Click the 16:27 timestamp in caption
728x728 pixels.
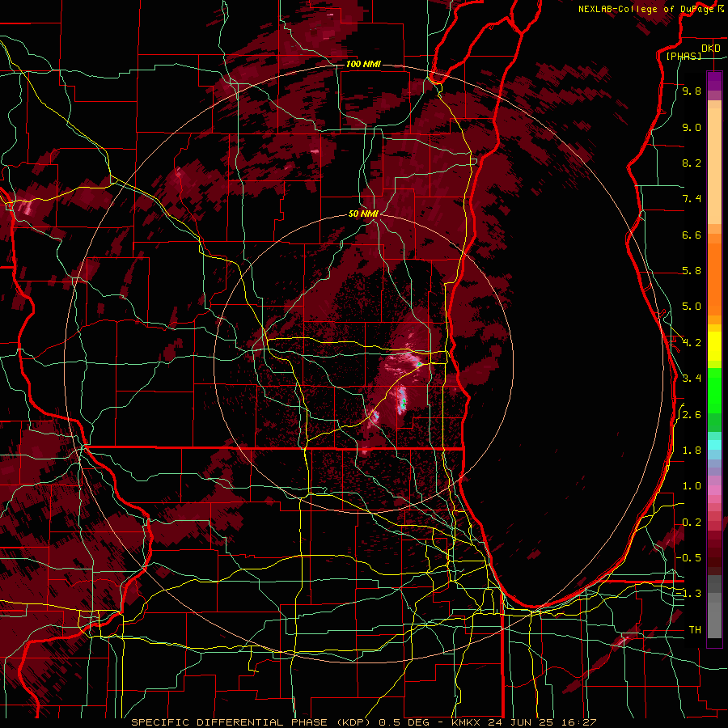click(x=581, y=722)
